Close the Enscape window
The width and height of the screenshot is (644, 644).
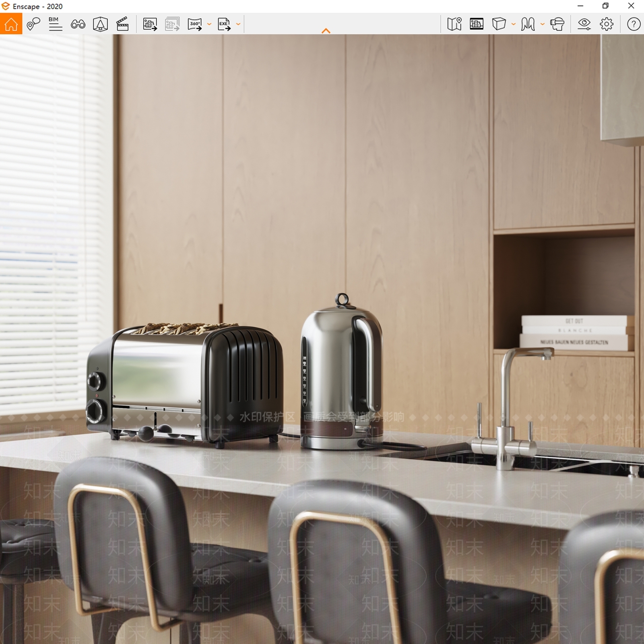tap(631, 6)
